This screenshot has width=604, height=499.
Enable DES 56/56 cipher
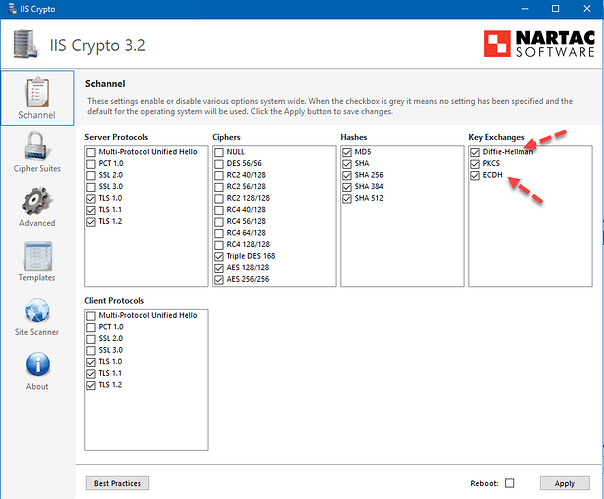pyautogui.click(x=219, y=164)
